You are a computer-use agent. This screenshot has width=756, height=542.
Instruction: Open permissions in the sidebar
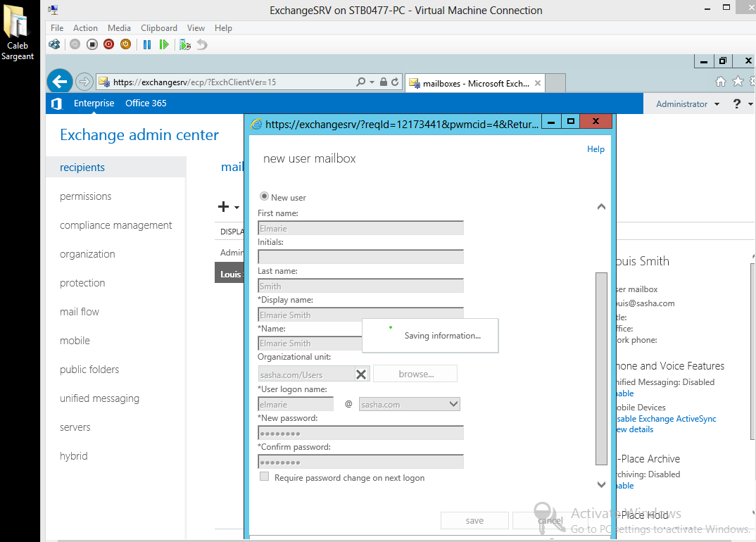pos(85,196)
